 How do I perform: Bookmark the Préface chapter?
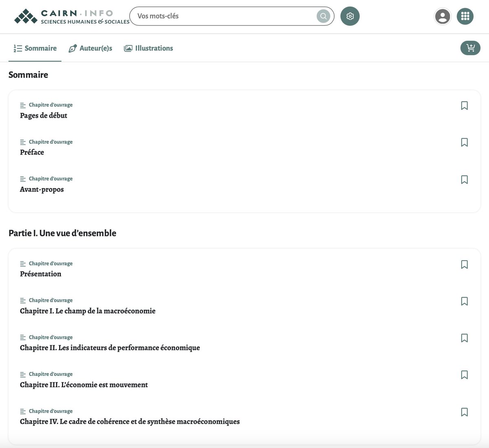464,142
